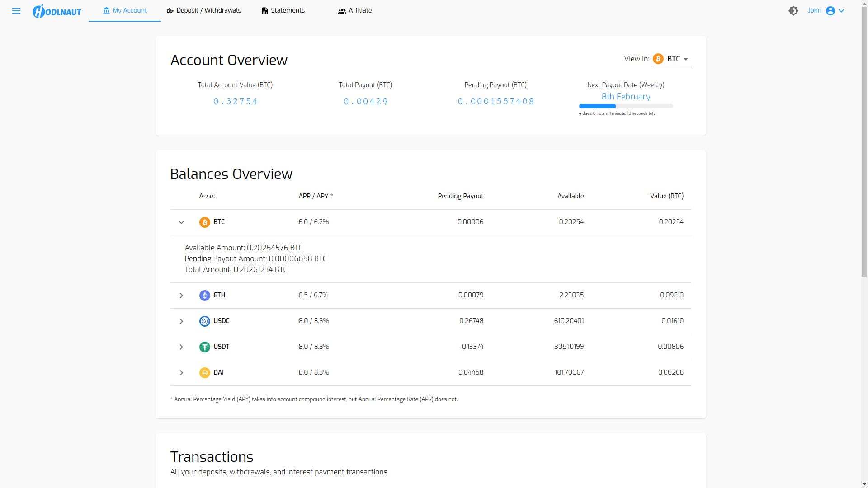Screen dimensions: 868x488
Task: Open the Statements tab
Action: [283, 11]
